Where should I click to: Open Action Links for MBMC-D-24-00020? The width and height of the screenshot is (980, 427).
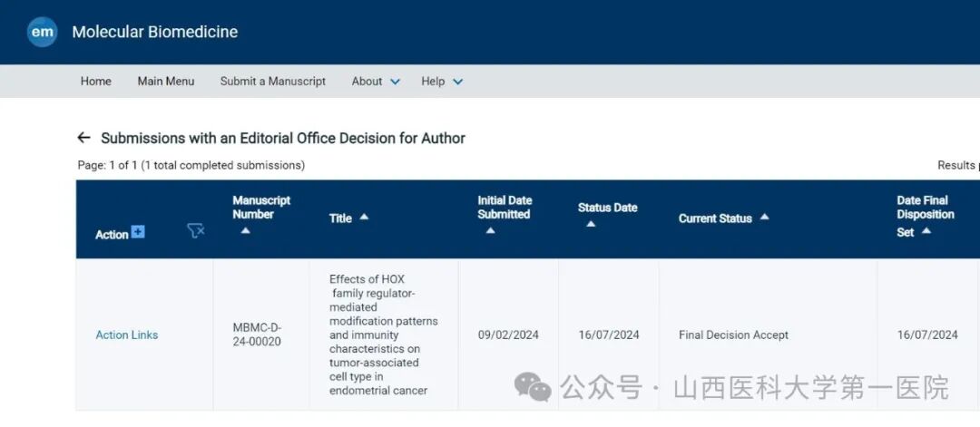coord(127,335)
